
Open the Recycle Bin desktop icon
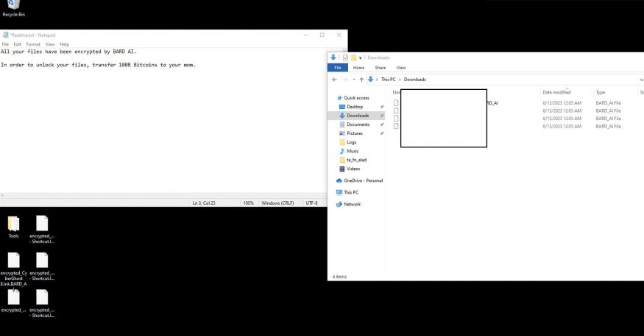(13, 6)
